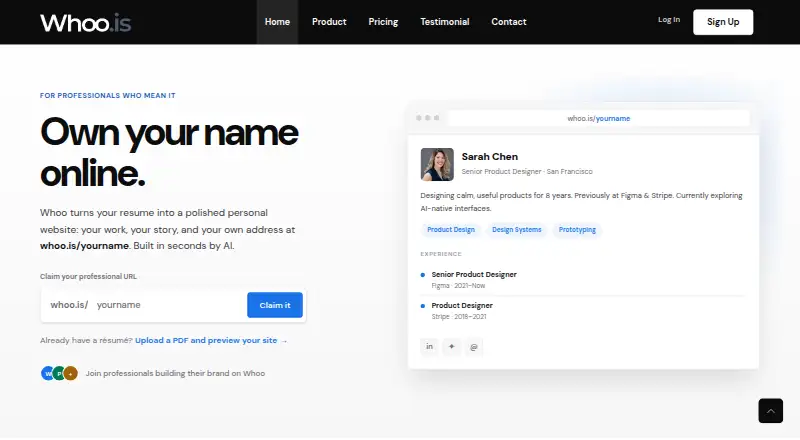This screenshot has height=440, width=800.
Task: Click the Whoo.is logo
Action: [x=86, y=22]
